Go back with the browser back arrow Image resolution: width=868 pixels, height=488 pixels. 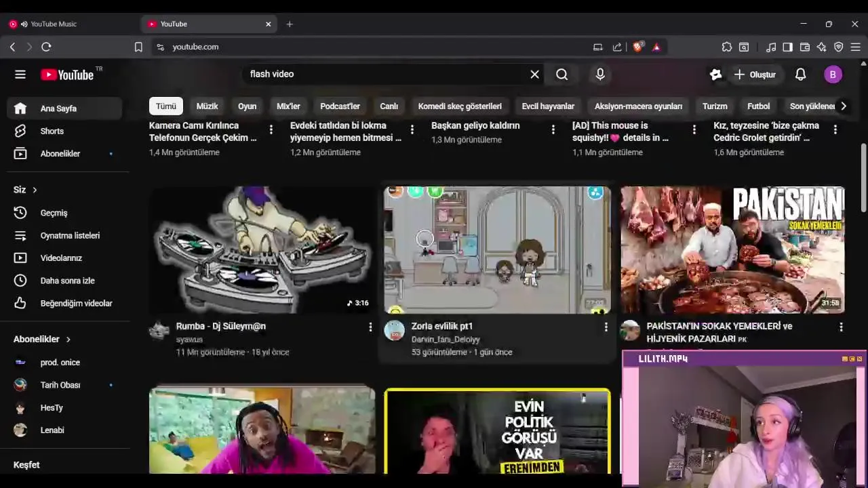point(12,47)
